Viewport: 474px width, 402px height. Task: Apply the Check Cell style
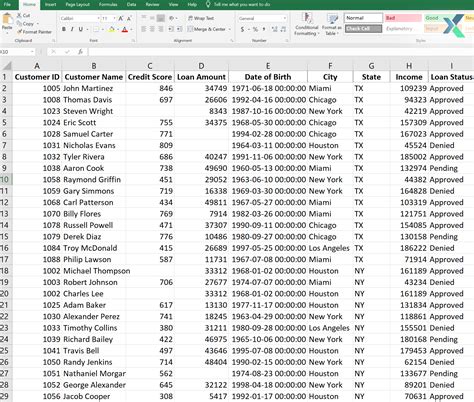click(363, 29)
